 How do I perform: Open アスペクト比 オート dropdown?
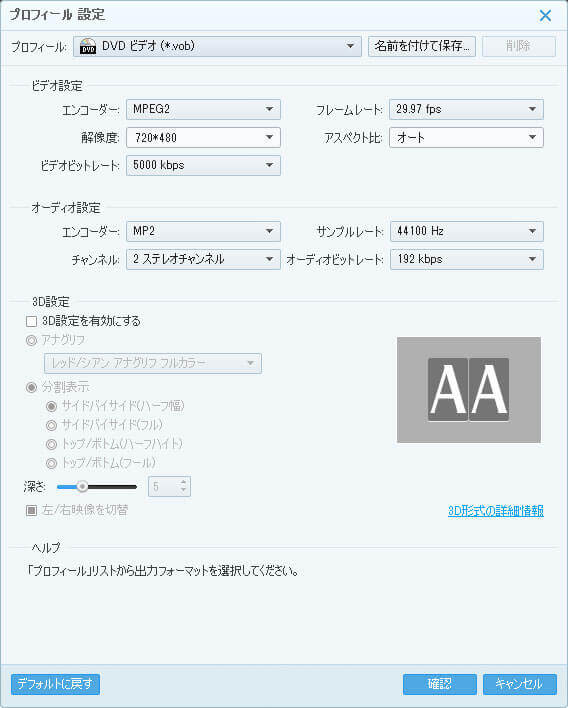(466, 137)
